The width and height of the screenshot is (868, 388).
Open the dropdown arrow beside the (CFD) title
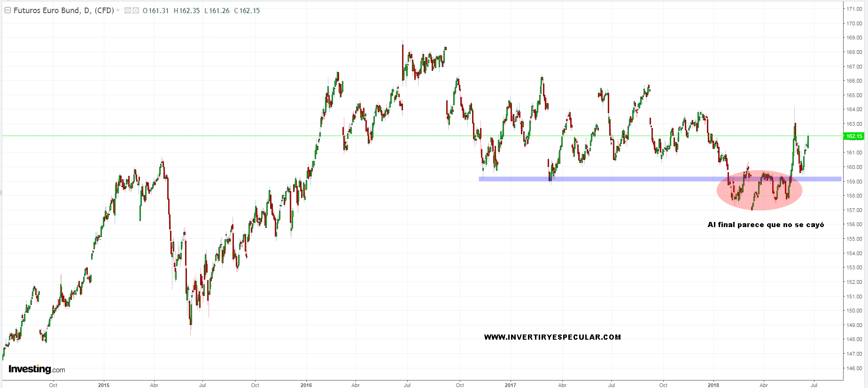pyautogui.click(x=118, y=10)
